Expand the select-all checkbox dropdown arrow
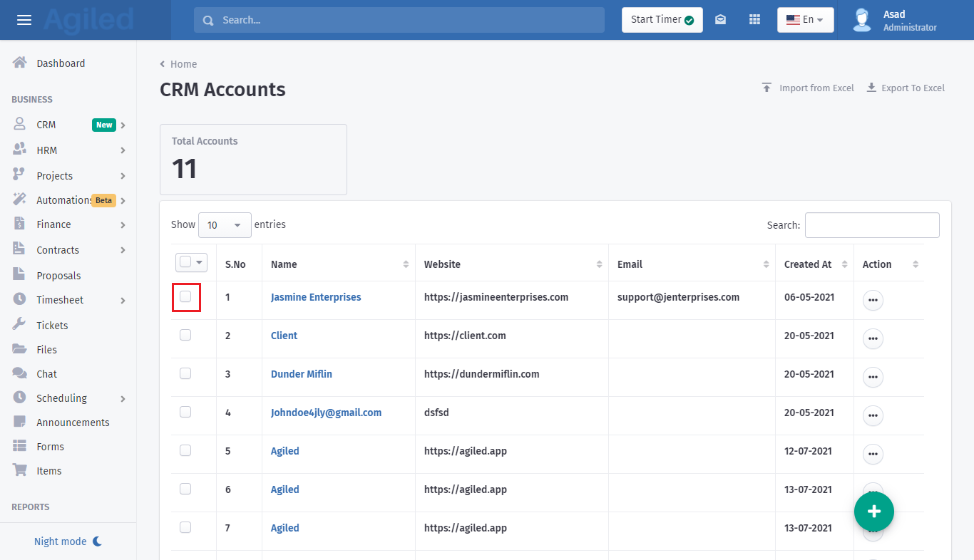The height and width of the screenshot is (560, 974). (200, 262)
